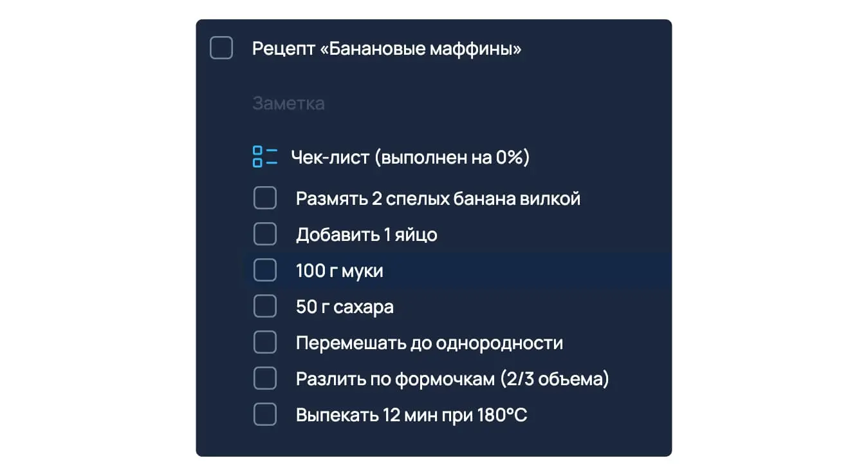Image resolution: width=868 pixels, height=476 pixels.
Task: Tick the Перемешать до однородности checkbox
Action: point(264,343)
